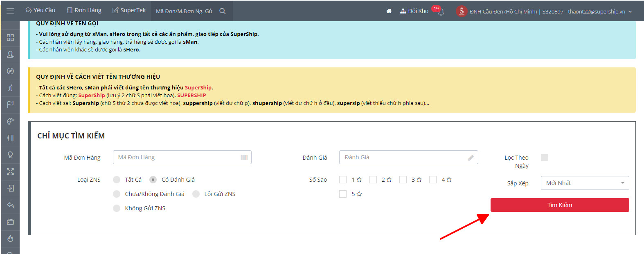
Task: Click the folder sidebar icon
Action: tap(10, 222)
